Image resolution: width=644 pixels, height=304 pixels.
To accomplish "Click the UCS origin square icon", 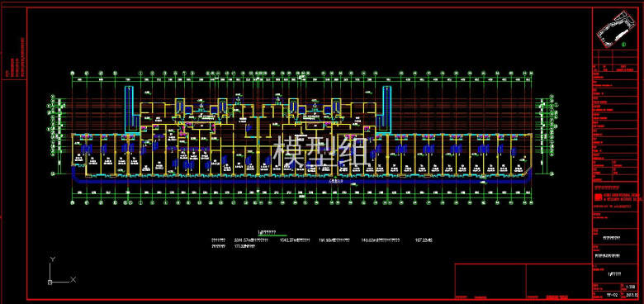I will point(50,283).
